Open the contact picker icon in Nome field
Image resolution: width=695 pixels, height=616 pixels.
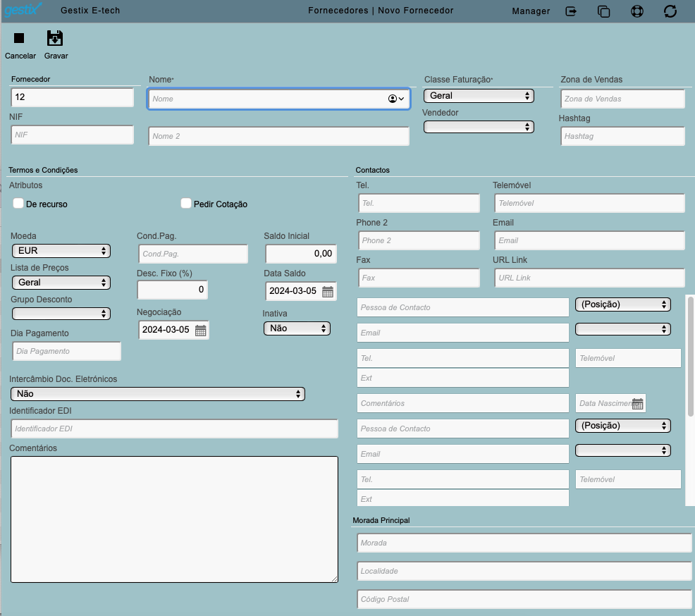[x=396, y=99]
